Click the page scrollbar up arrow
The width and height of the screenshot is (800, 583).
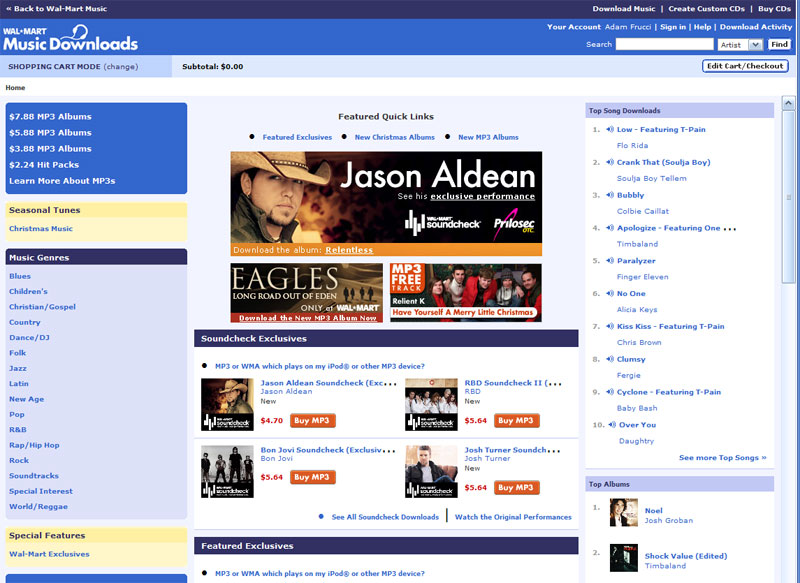[x=788, y=104]
